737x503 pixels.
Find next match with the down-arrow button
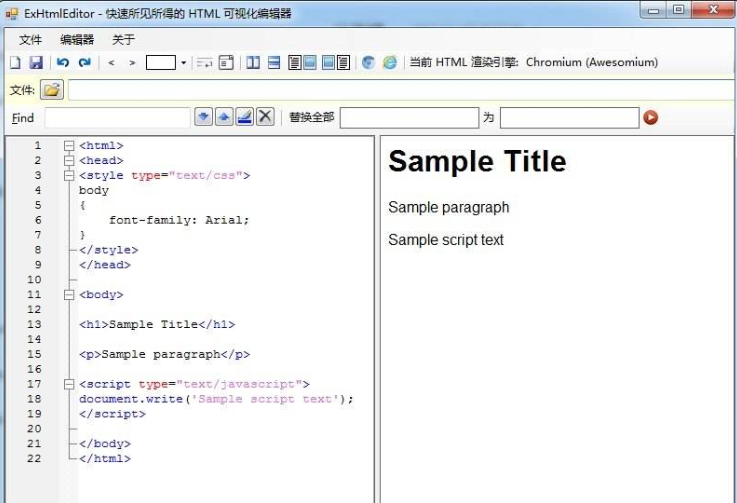204,117
